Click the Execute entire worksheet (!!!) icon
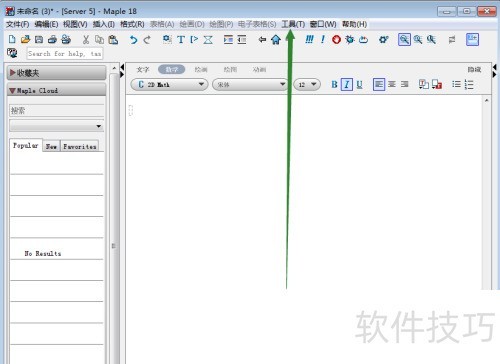 [309, 39]
